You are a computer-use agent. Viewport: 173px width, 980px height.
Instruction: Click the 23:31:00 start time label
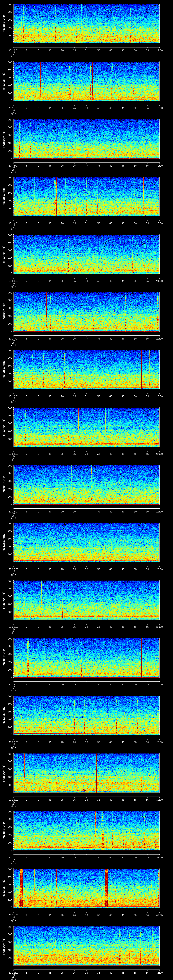(x=13, y=915)
